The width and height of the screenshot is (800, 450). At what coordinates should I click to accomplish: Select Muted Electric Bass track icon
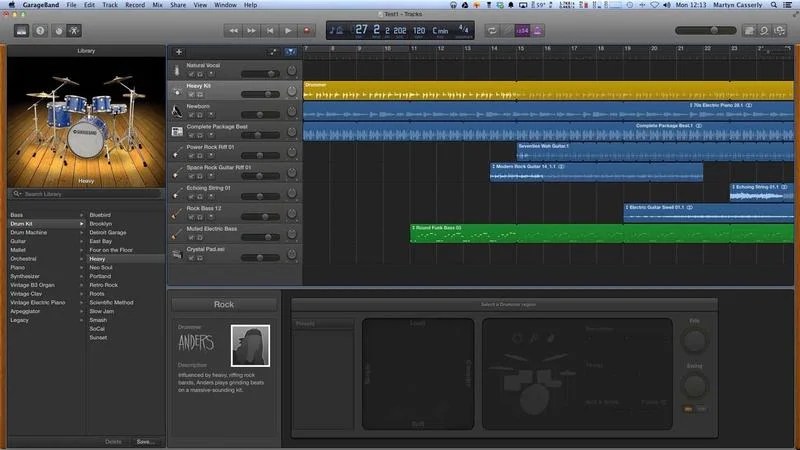[177, 234]
